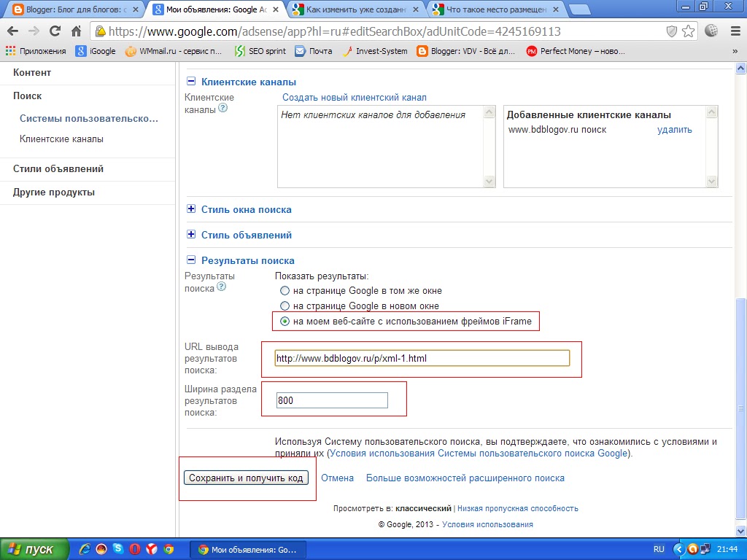
Task: Click down arrow in available channels list
Action: 489,181
